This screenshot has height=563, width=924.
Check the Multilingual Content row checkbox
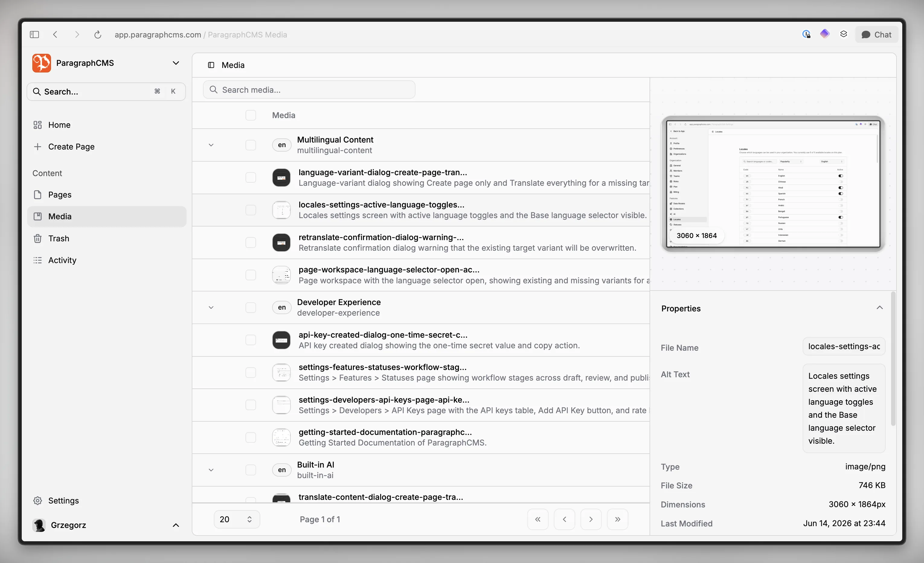pos(251,145)
